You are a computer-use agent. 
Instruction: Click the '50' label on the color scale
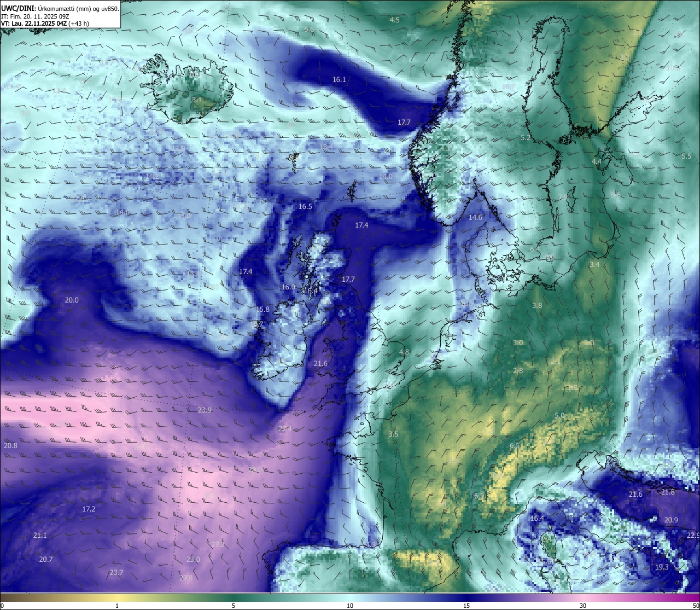696,606
